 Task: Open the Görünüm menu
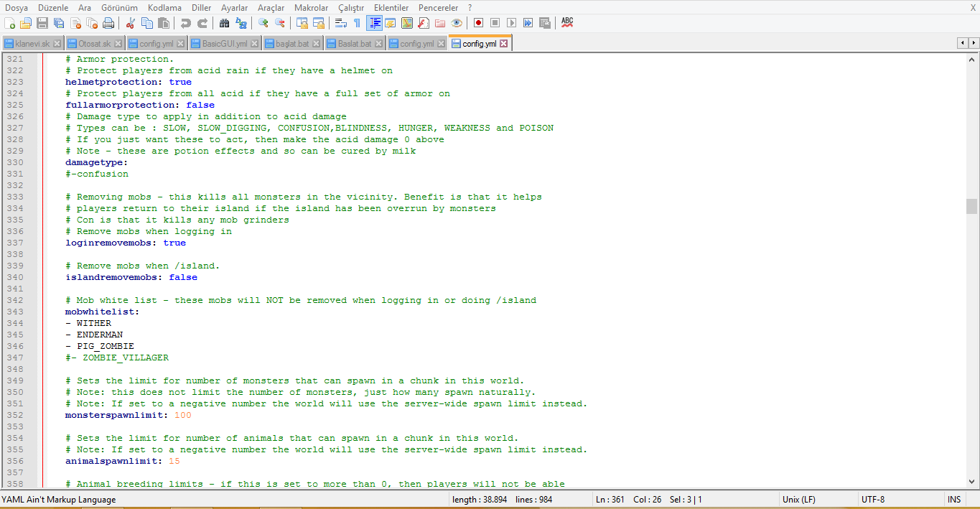click(119, 7)
